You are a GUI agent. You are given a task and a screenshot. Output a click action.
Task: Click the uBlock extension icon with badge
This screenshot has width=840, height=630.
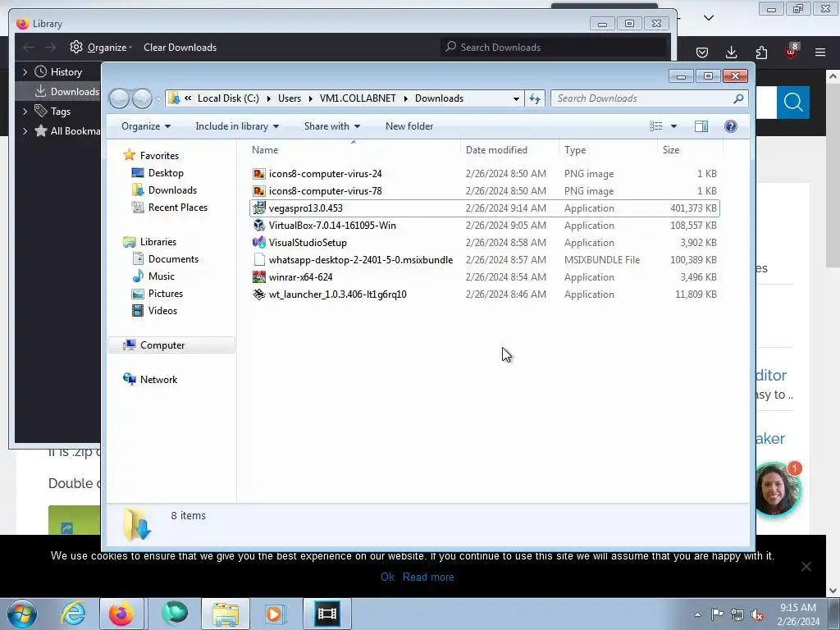(792, 51)
